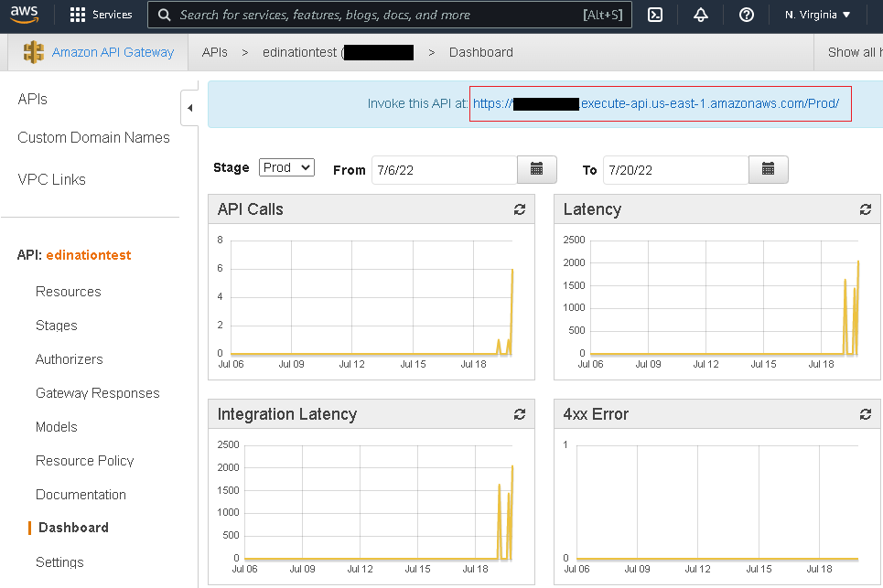The width and height of the screenshot is (883, 588).
Task: Open the help question mark icon
Action: pos(746,15)
